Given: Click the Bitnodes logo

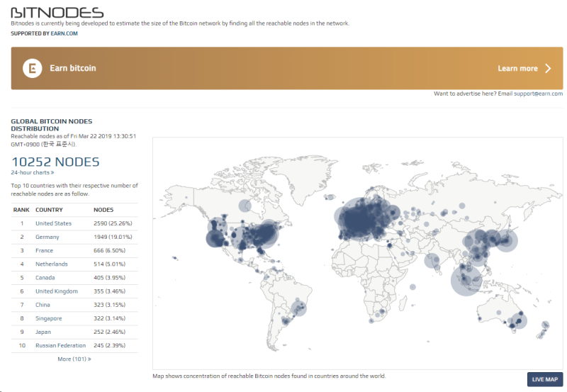Looking at the screenshot, I should (x=57, y=13).
